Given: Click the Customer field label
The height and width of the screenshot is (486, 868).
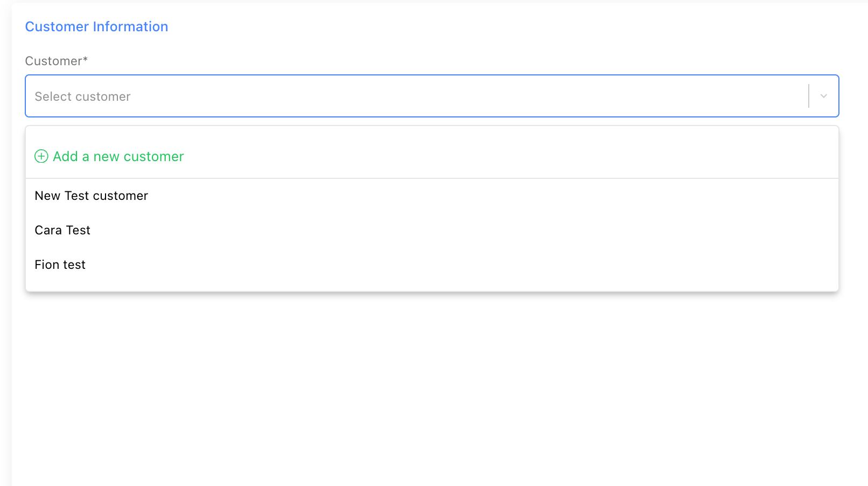Looking at the screenshot, I should pyautogui.click(x=53, y=61).
